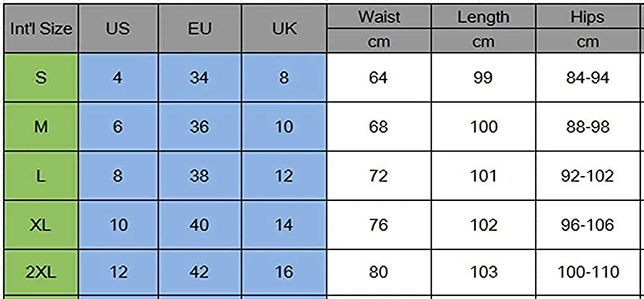Image resolution: width=644 pixels, height=299 pixels.
Task: Click the Length header cell
Action: pos(483,17)
